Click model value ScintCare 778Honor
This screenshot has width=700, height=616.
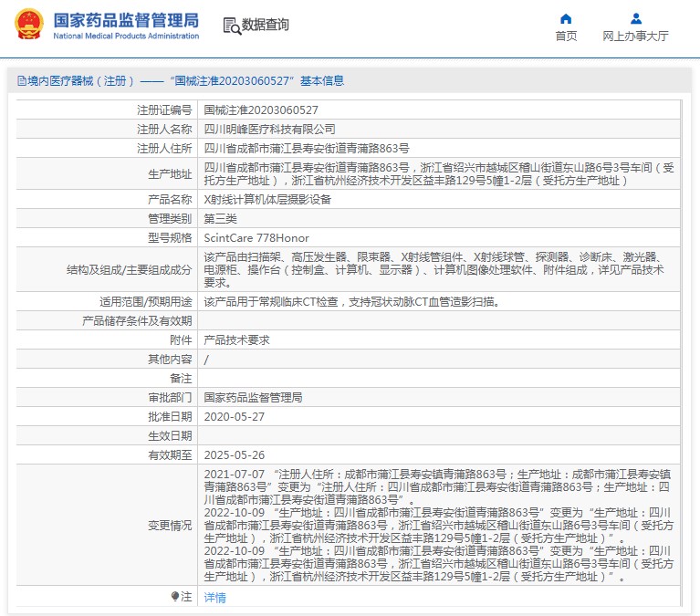[x=256, y=238]
